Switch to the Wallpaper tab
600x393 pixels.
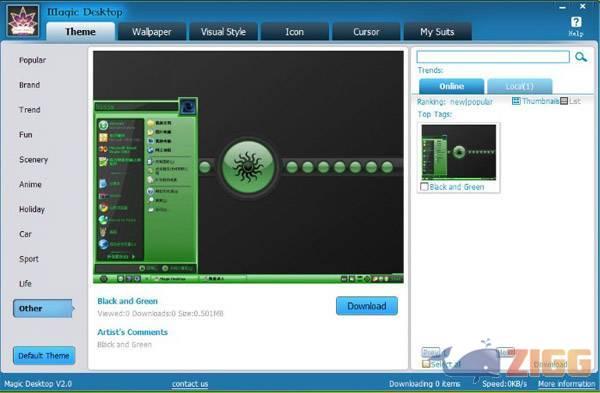pos(152,31)
